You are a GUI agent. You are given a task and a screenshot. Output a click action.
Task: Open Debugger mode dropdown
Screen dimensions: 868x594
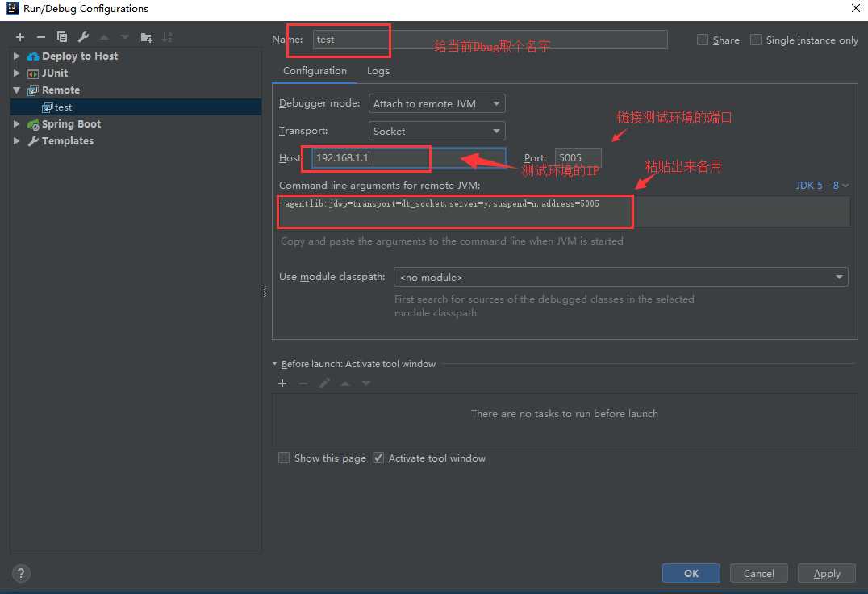pos(436,103)
